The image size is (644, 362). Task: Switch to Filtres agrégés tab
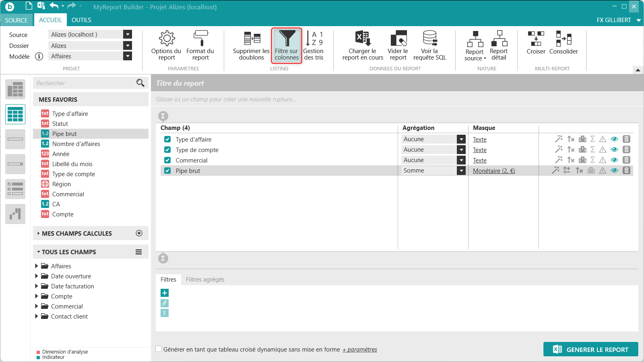[205, 280]
